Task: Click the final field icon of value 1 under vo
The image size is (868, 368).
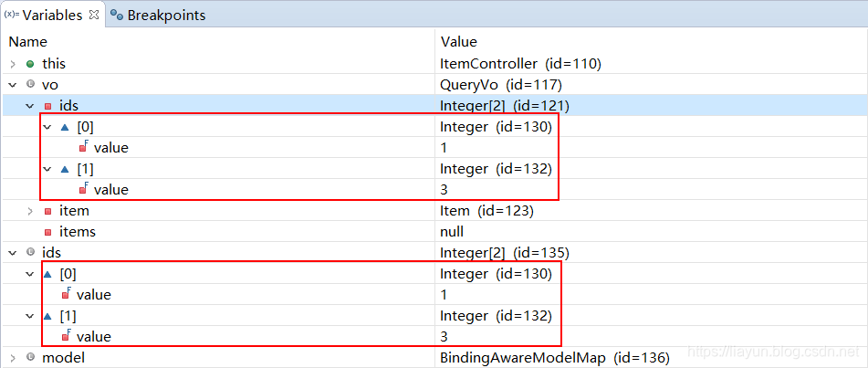Action: (83, 147)
